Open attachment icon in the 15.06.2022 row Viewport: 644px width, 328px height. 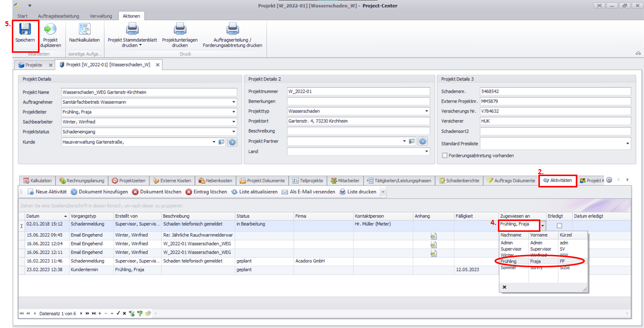coord(433,236)
